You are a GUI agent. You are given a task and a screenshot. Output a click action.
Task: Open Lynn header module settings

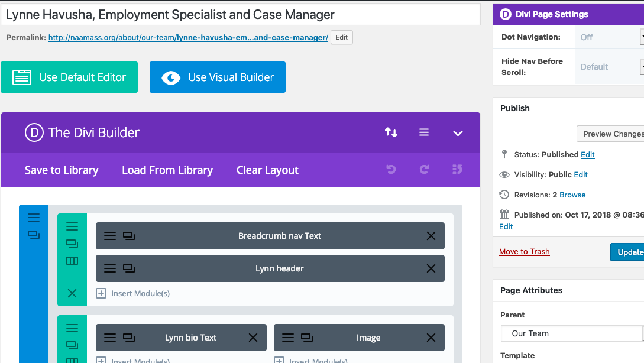tap(109, 268)
